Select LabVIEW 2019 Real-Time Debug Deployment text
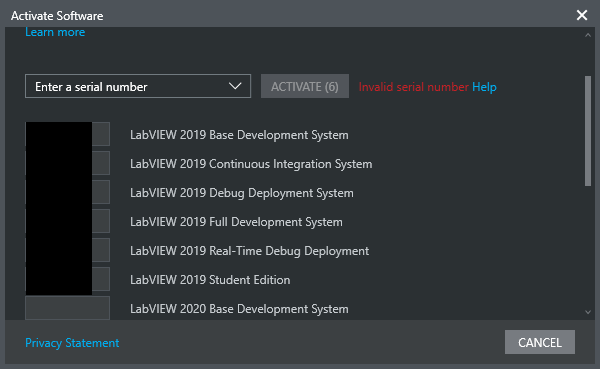Screen dimensions: 600x369 249,251
